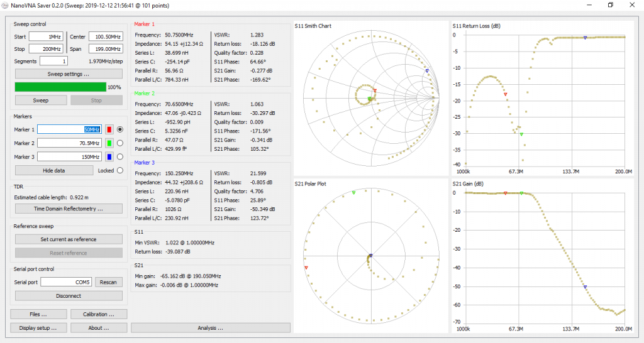The width and height of the screenshot is (644, 343).
Task: Click the Span frequency field
Action: (x=106, y=49)
